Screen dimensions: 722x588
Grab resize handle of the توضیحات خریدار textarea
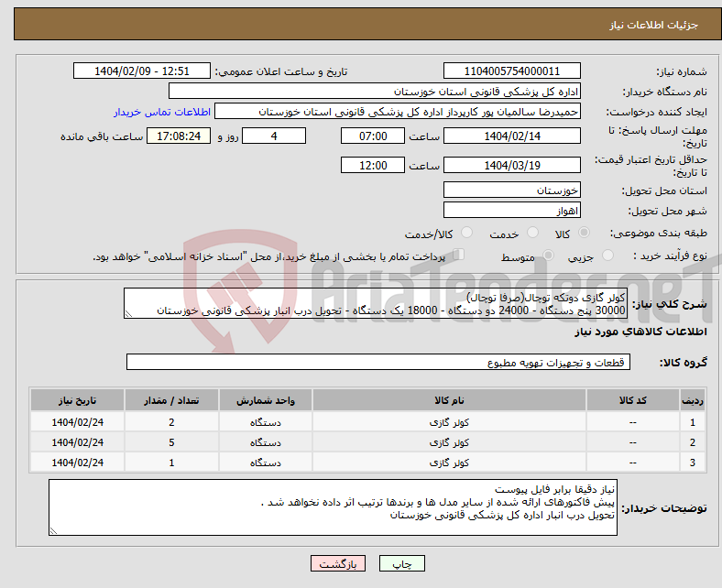pos(53,531)
